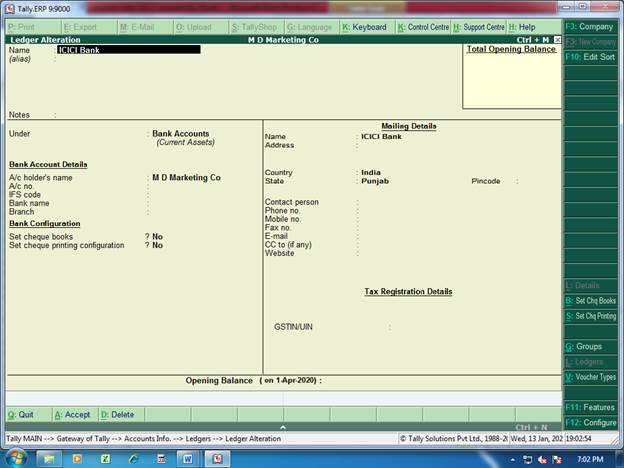Screen dimensions: 624x468
Task: Click the Tally app icon in the title bar
Action: click(10, 8)
